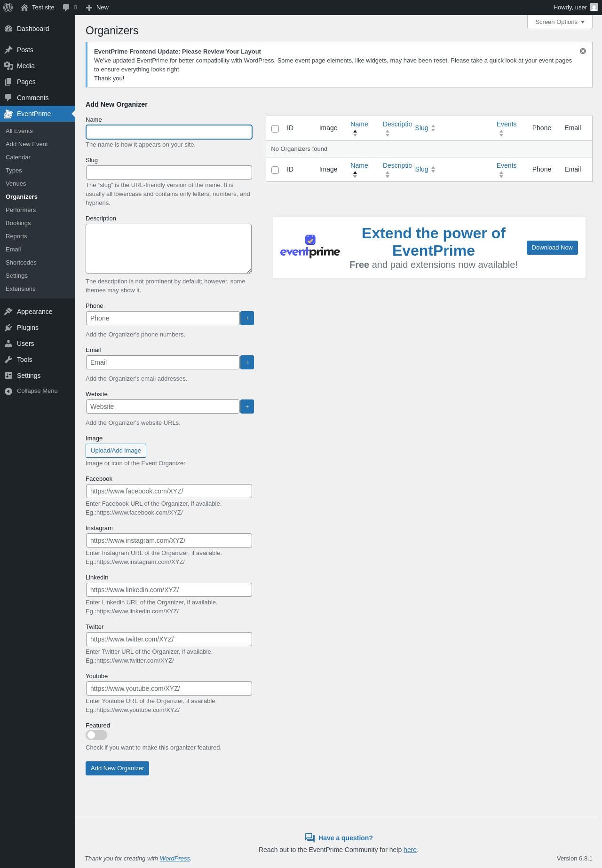Sort by Description in table footer

pos(397,169)
